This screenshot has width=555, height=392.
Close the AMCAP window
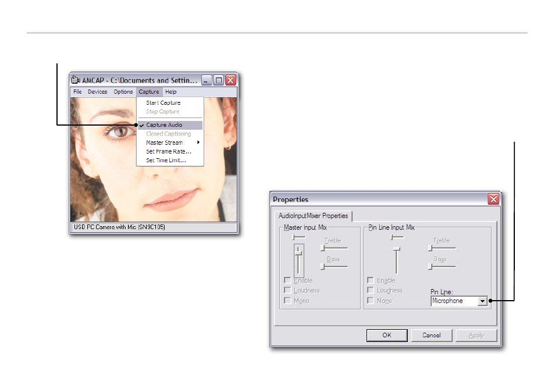[230, 80]
